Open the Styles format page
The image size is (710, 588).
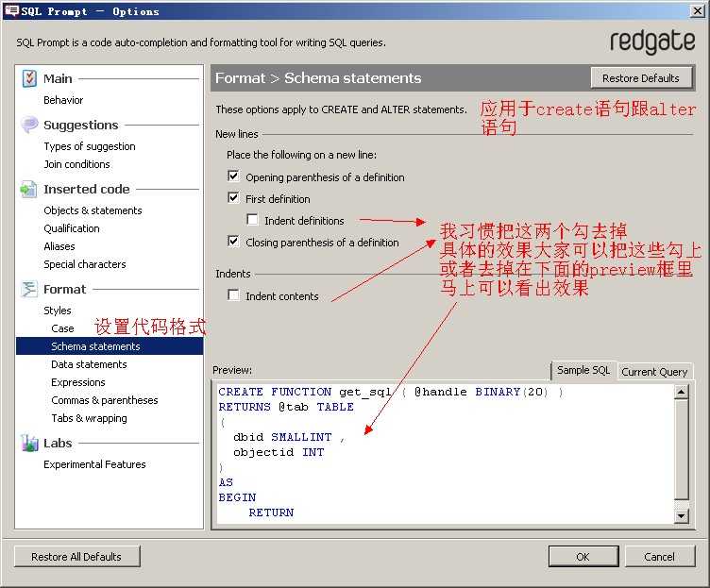tap(58, 311)
